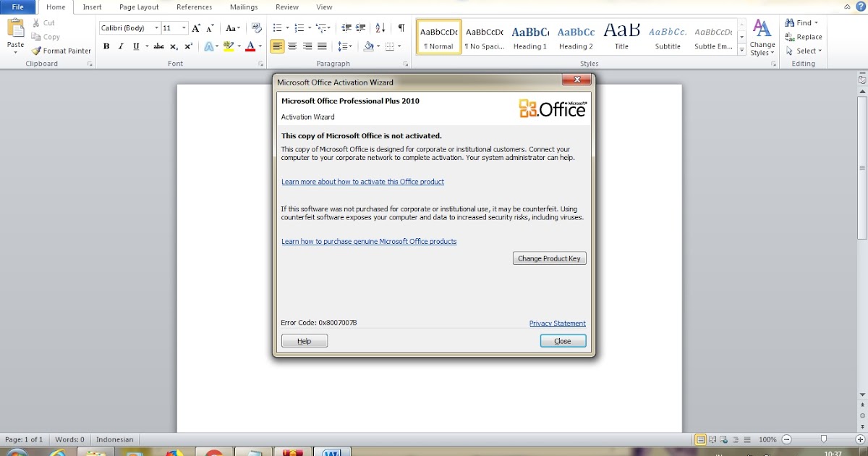Image resolution: width=868 pixels, height=456 pixels.
Task: Click the Zoom In plus button
Action: coord(859,439)
